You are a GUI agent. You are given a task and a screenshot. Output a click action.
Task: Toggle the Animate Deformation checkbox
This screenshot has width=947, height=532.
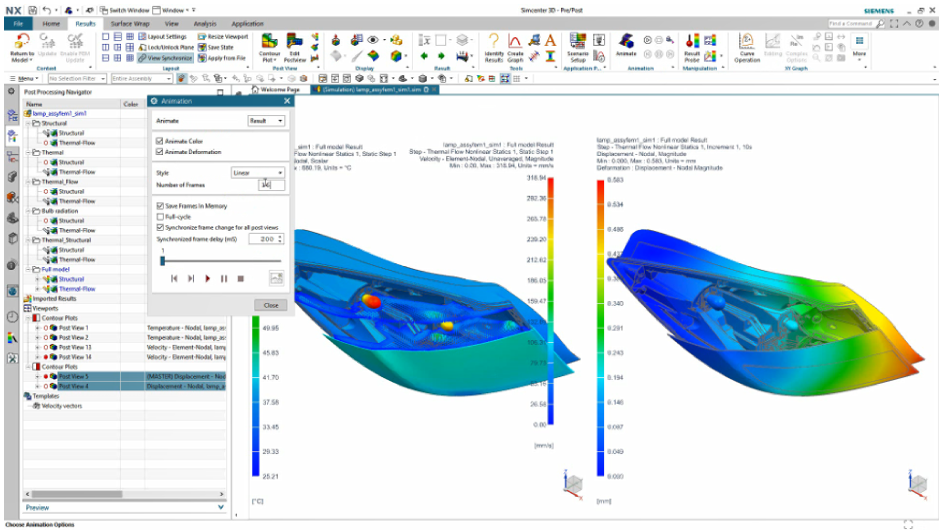click(x=160, y=152)
